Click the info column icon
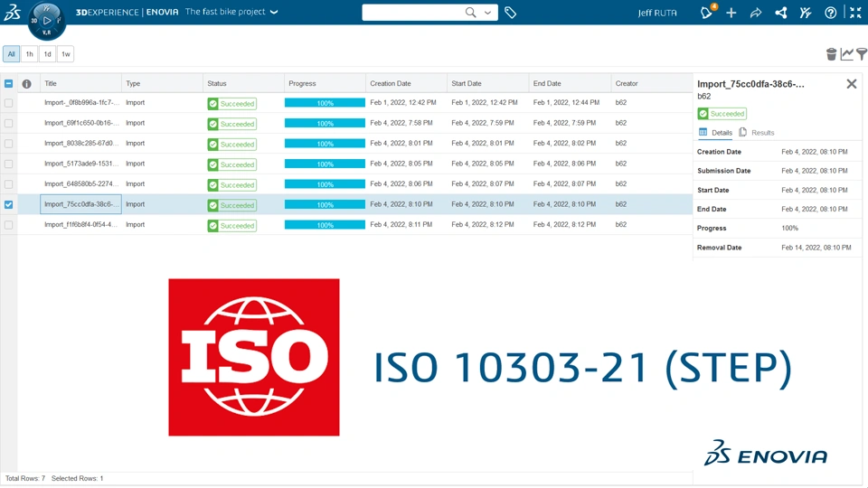This screenshot has height=488, width=868. (x=26, y=83)
